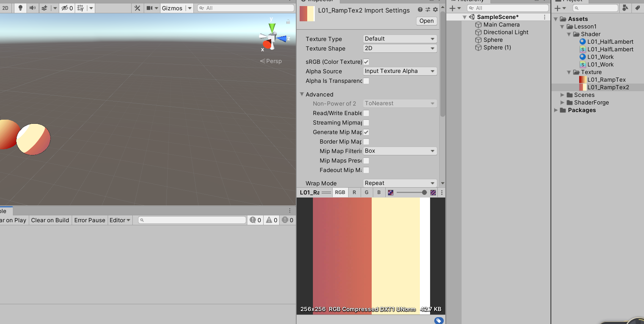Screen dimensions: 644x324
Task: Select Main Camera in Hierarchy
Action: (501, 25)
